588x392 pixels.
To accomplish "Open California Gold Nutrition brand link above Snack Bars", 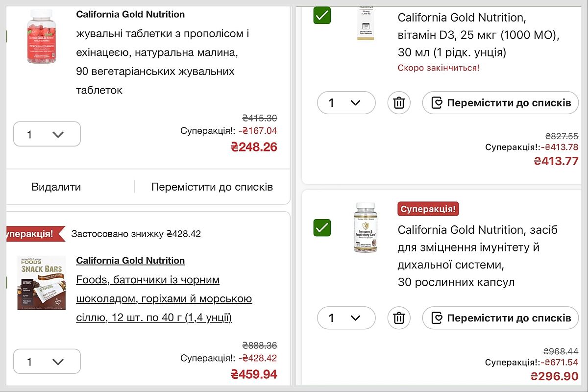I will pos(130,260).
